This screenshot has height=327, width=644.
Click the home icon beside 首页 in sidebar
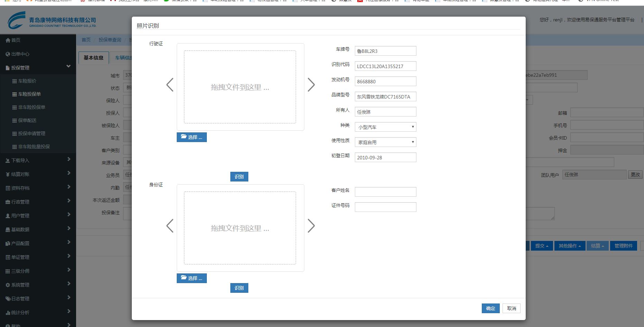pos(8,40)
